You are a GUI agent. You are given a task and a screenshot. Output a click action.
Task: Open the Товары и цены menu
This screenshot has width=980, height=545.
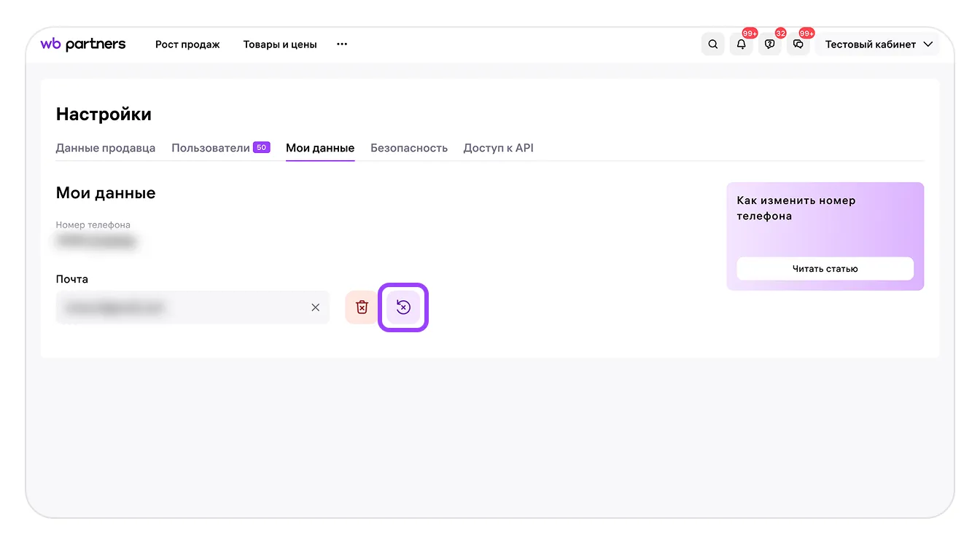[x=280, y=44]
